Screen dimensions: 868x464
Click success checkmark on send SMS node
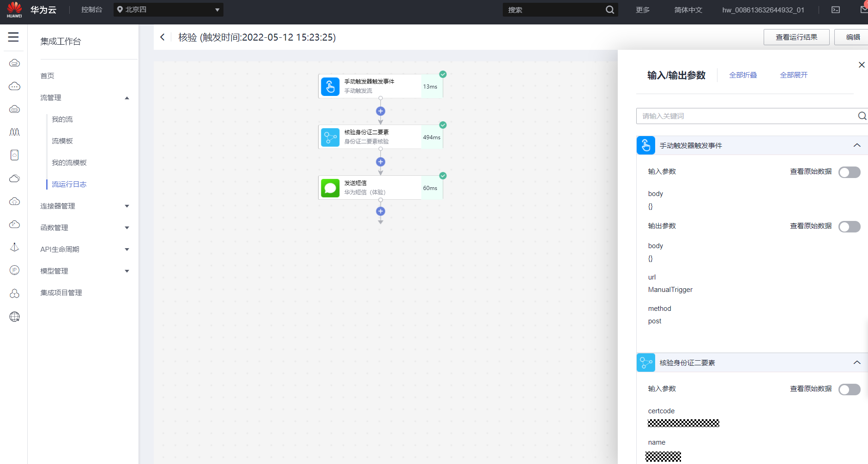point(443,176)
